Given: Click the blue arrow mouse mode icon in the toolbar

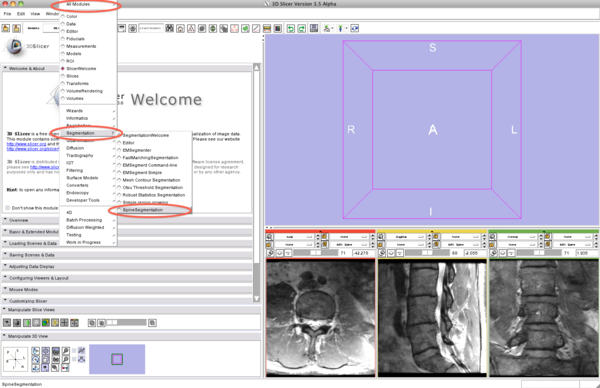Looking at the screenshot, I should point(341,28).
